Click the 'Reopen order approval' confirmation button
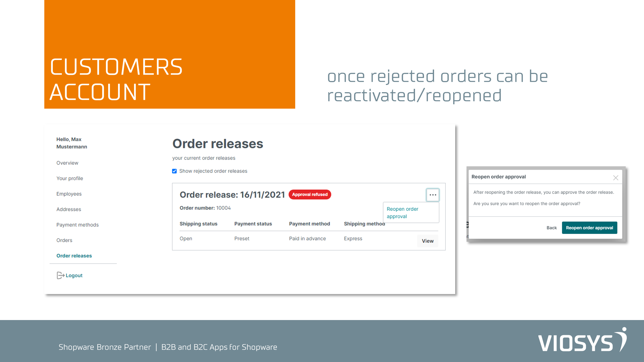Screen dimensions: 644x362 tap(590, 228)
